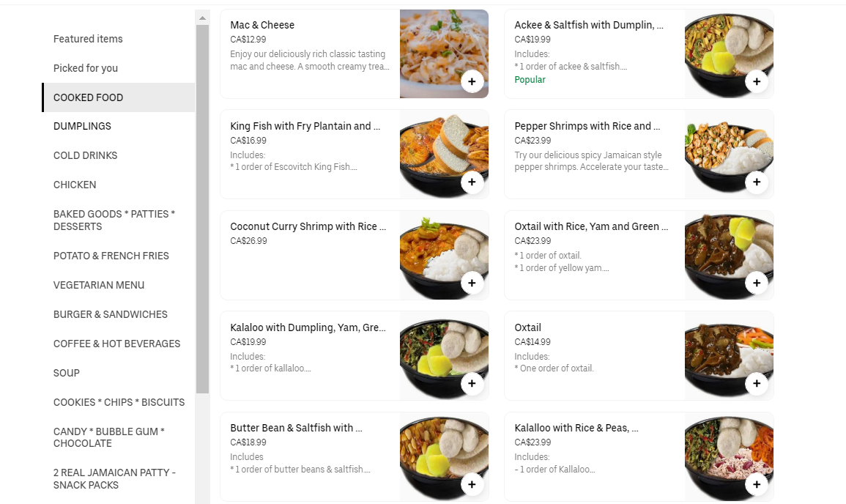
Task: Click the category list scrollbar
Action: 202,205
